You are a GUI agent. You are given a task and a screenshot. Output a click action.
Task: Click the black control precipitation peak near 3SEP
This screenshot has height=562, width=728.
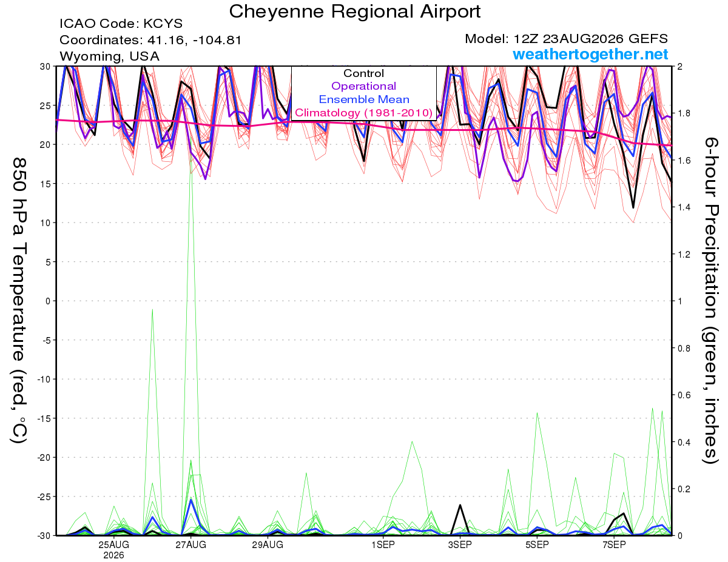coord(460,505)
